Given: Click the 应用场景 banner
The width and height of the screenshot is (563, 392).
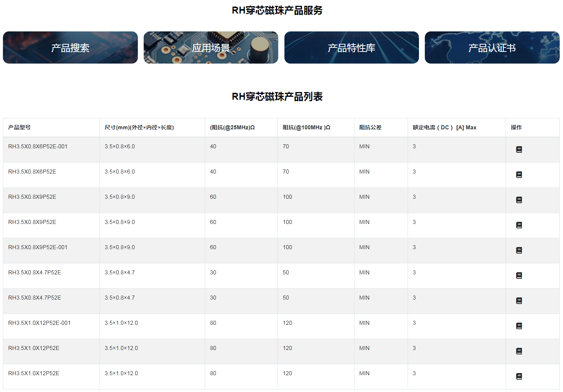Looking at the screenshot, I should (x=211, y=47).
